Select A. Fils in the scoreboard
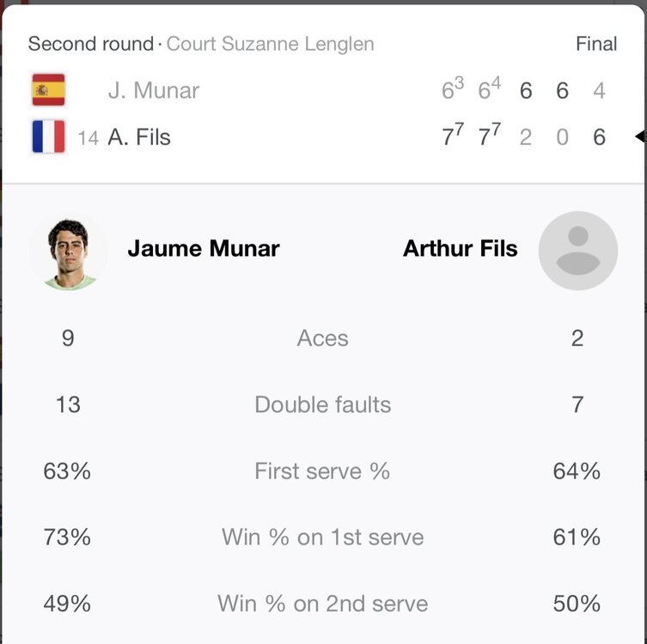This screenshot has width=647, height=644. pos(139,137)
